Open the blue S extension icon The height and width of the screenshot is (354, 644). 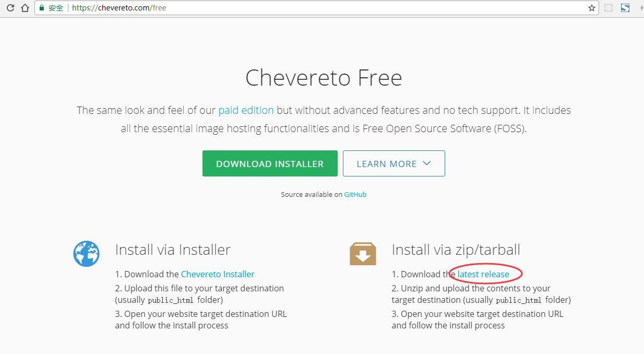tap(625, 8)
